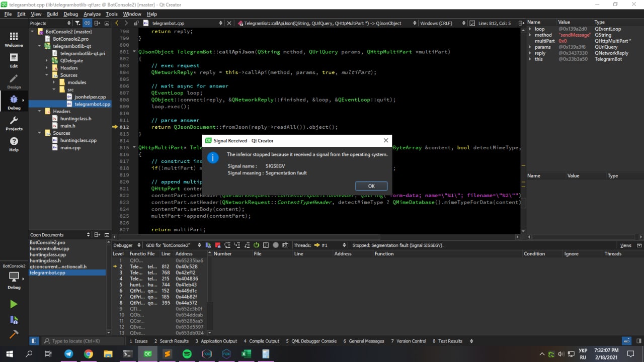
Task: Continue execution in debugger toolbar
Action: click(209, 245)
